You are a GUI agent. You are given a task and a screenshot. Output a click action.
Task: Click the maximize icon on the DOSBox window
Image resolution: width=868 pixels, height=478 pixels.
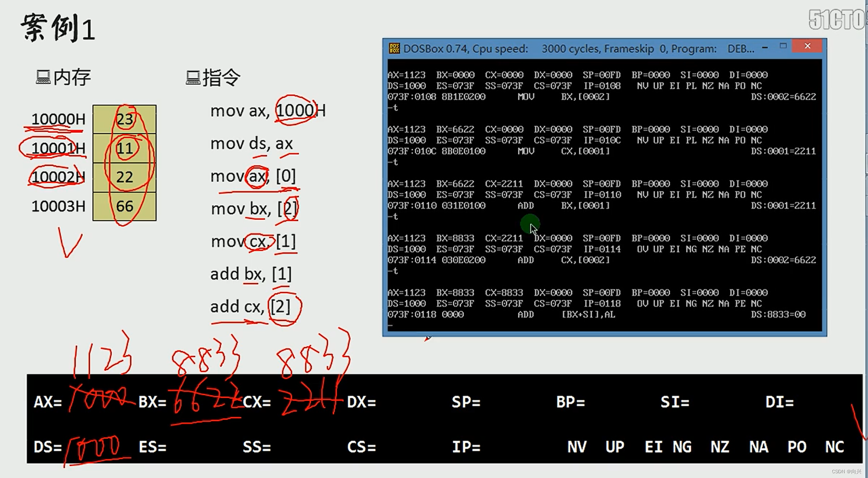tap(783, 46)
